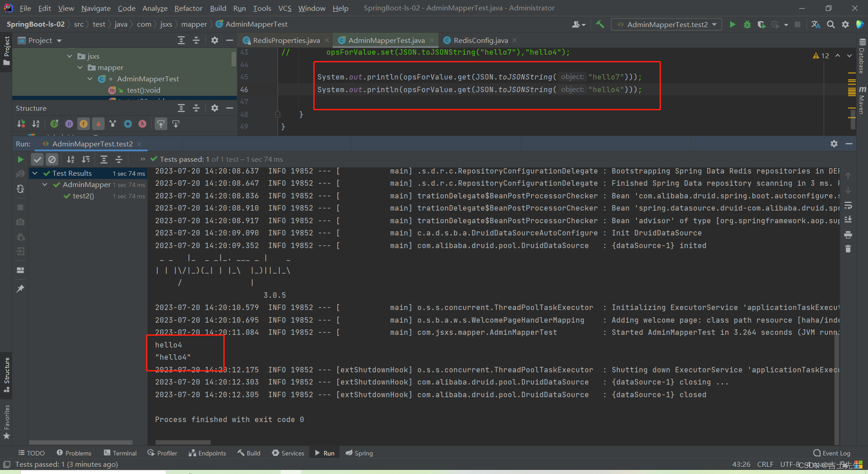
Task: Toggle Show Ignored tests button
Action: (52, 160)
